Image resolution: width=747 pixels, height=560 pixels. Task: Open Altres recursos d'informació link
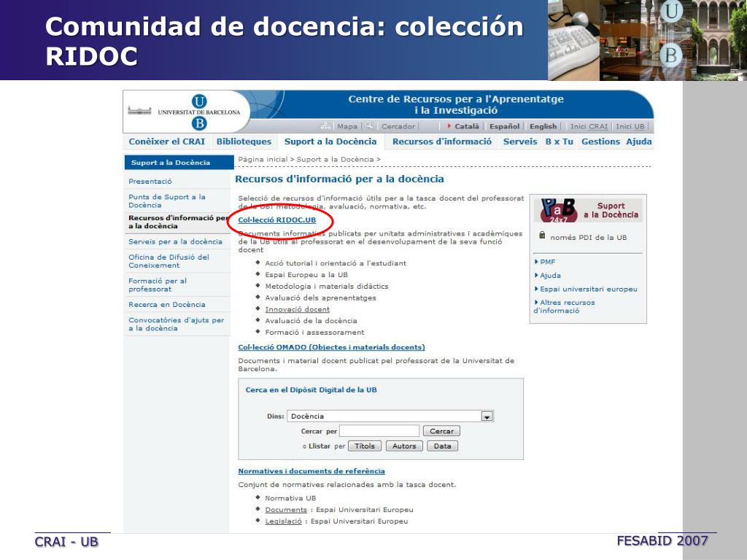click(x=565, y=306)
